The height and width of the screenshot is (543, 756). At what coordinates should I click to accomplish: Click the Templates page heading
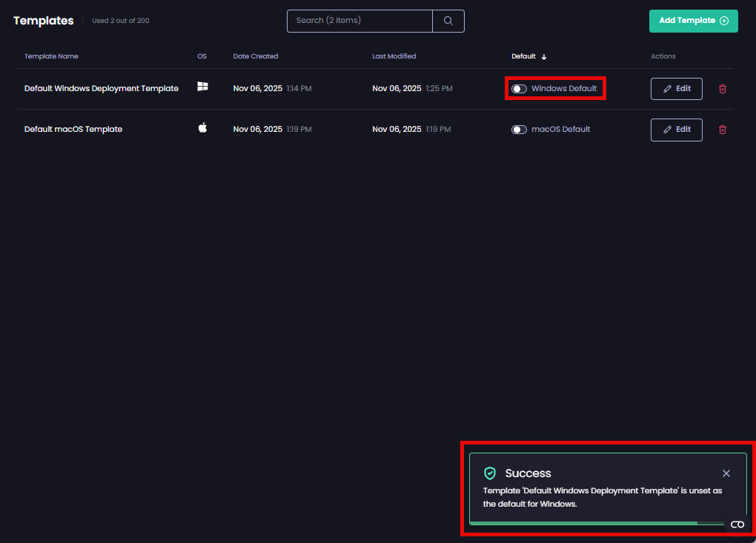tap(42, 20)
